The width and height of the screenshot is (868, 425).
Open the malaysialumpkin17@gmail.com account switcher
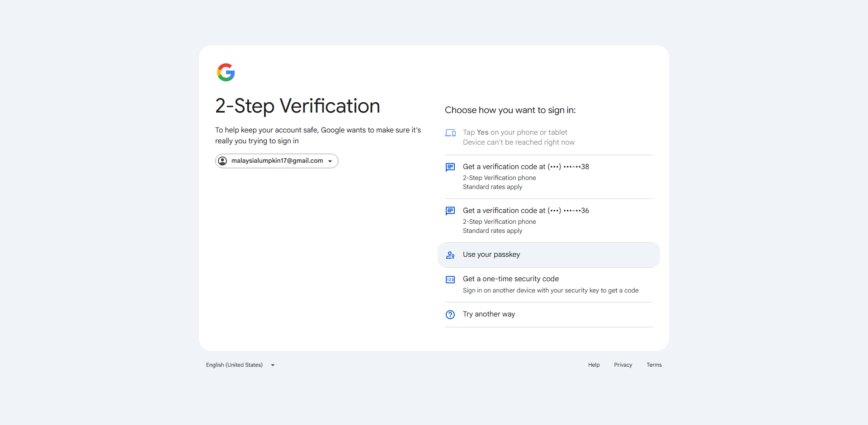(x=277, y=161)
